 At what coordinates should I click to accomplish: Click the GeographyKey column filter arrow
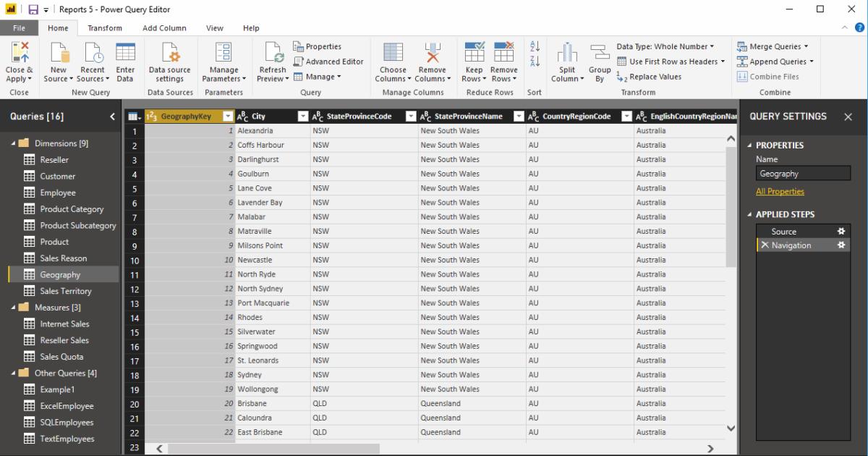(227, 116)
